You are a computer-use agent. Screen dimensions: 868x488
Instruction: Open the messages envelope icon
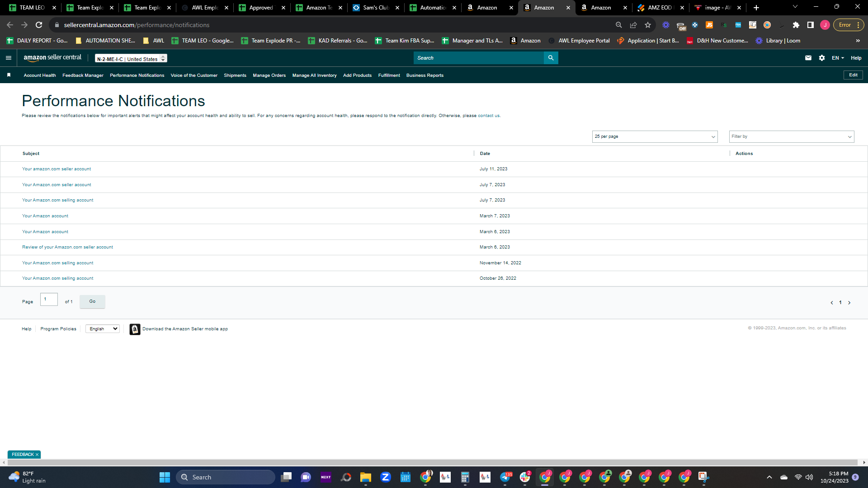pos(808,58)
